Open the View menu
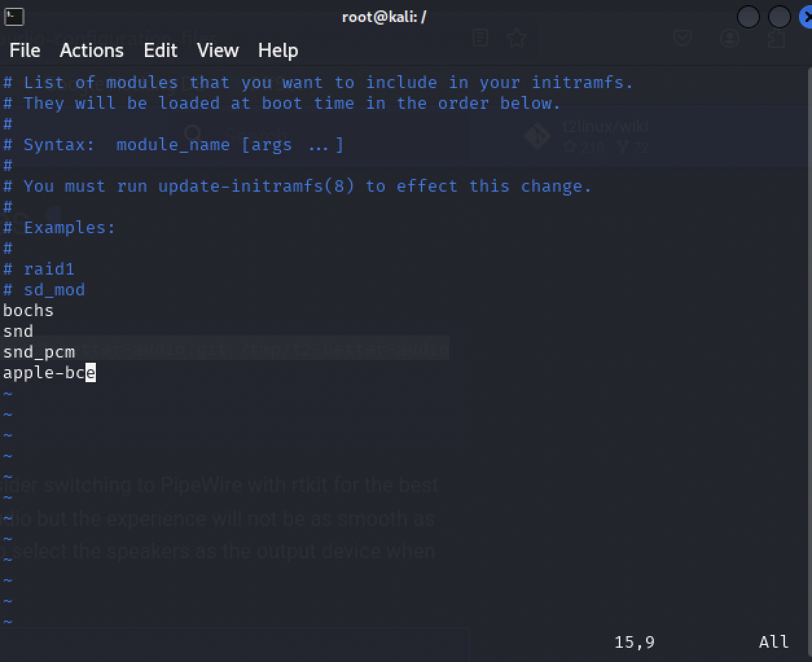This screenshot has height=662, width=812. [218, 51]
